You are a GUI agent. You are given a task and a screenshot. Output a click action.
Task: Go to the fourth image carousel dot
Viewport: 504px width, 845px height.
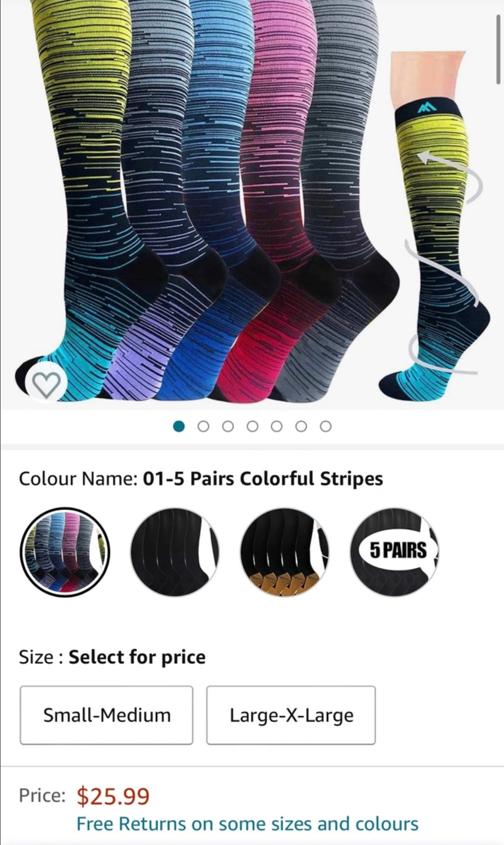tap(252, 426)
